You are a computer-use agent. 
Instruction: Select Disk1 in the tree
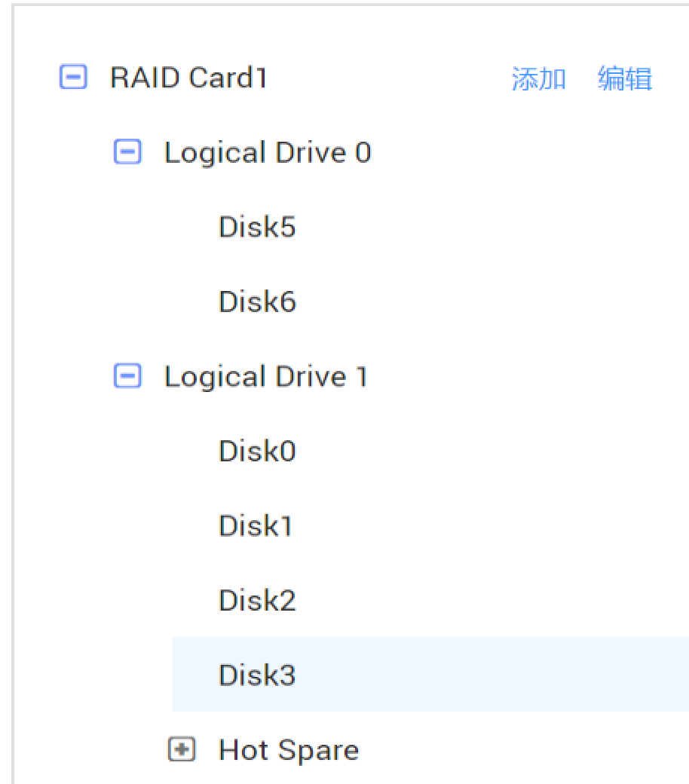256,525
